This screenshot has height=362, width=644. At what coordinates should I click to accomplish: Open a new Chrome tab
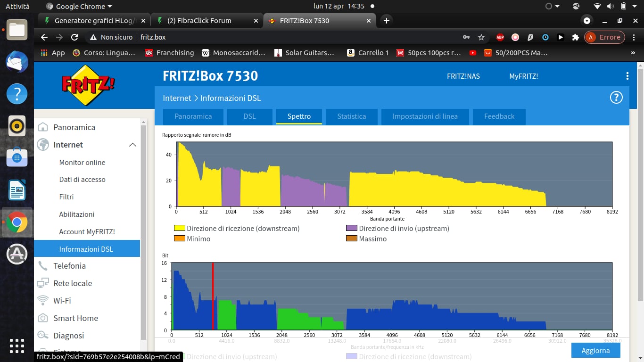(386, 21)
